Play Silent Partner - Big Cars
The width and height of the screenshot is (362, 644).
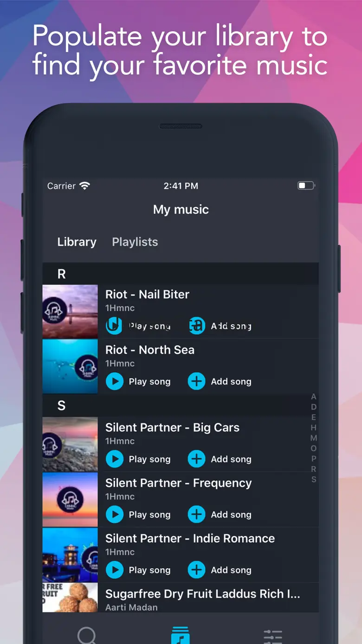coord(115,459)
